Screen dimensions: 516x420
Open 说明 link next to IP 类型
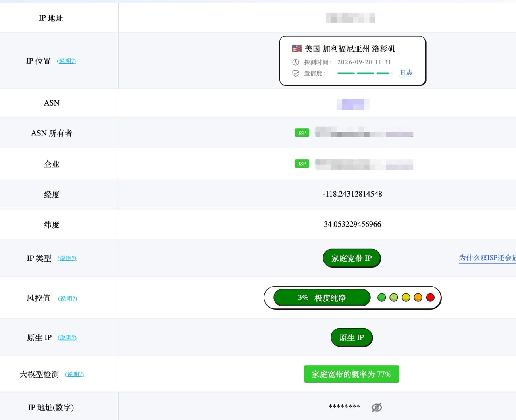click(67, 258)
